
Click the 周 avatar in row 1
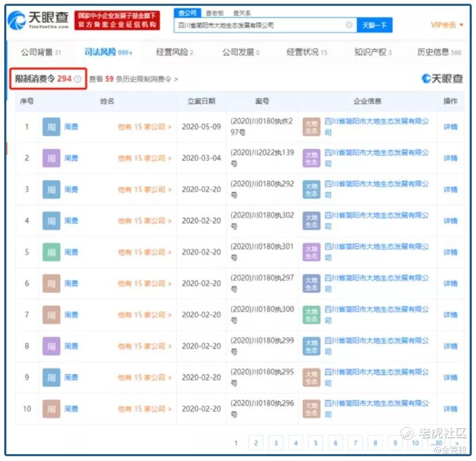click(x=51, y=126)
